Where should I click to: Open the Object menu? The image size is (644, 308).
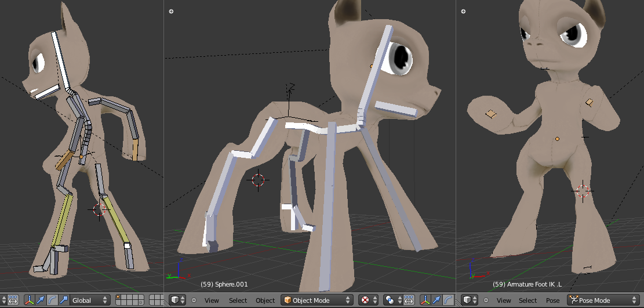pos(265,300)
